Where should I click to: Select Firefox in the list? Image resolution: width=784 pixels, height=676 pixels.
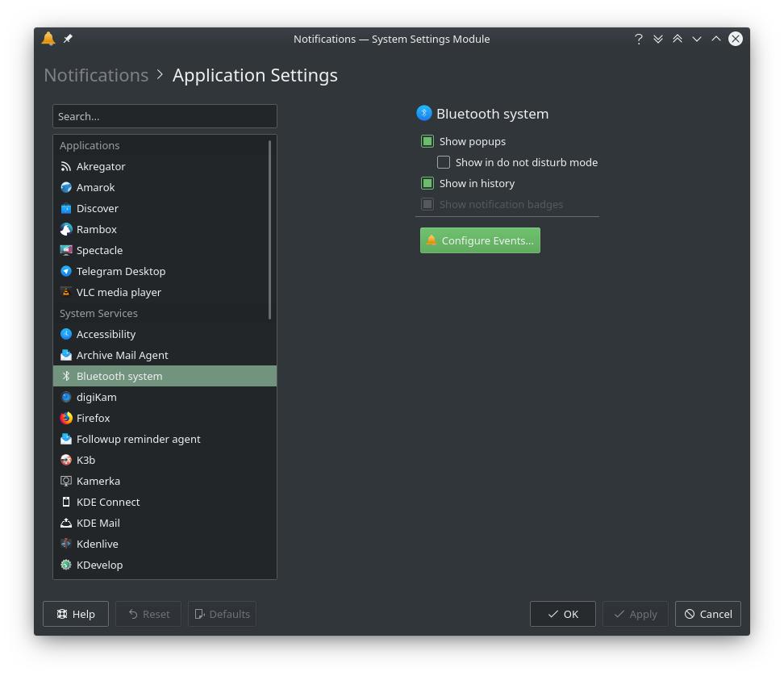[165, 419]
